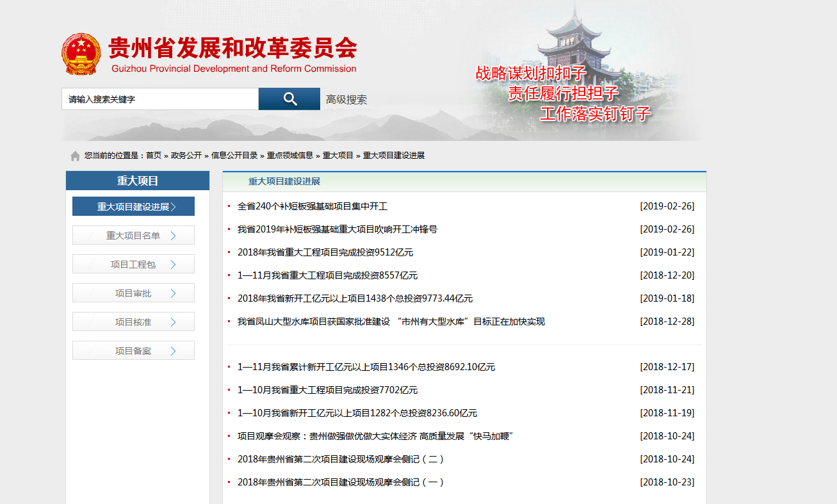Image resolution: width=837 pixels, height=504 pixels.
Task: Open the 重大项目名单 sidebar item
Action: [x=133, y=236]
